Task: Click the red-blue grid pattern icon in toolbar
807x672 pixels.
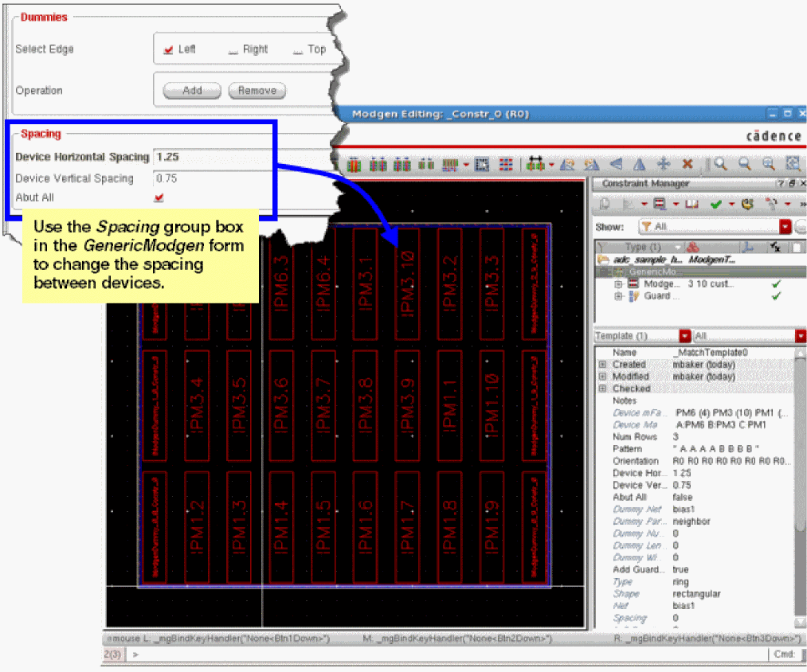Action: click(506, 165)
